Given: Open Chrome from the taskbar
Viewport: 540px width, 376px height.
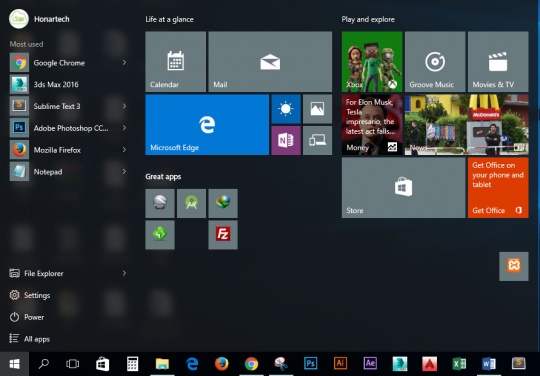Looking at the screenshot, I should (251, 364).
